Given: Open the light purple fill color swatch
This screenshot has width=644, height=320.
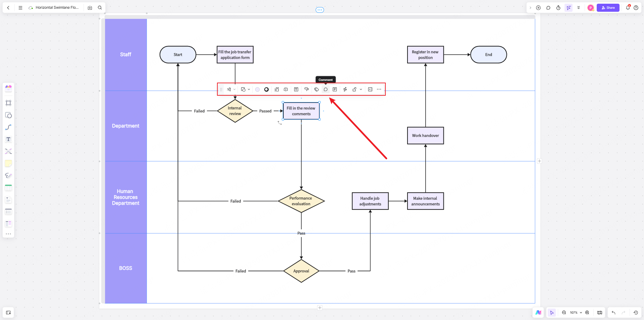Looking at the screenshot, I should [x=257, y=89].
